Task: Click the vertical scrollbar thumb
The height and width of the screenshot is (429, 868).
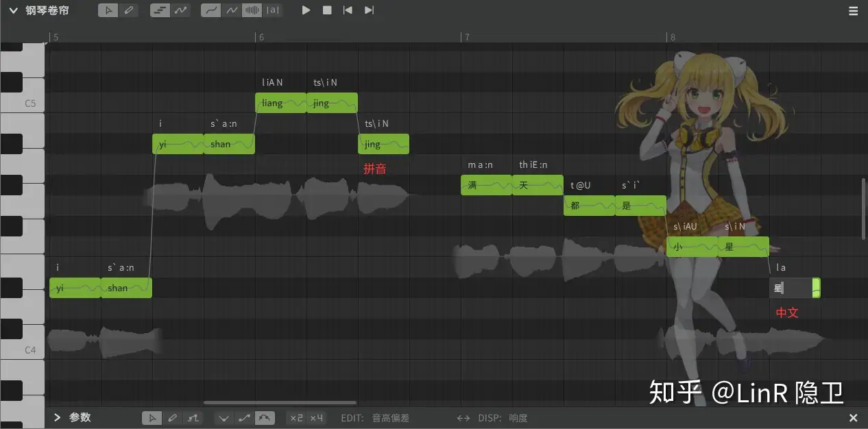Action: tap(863, 208)
